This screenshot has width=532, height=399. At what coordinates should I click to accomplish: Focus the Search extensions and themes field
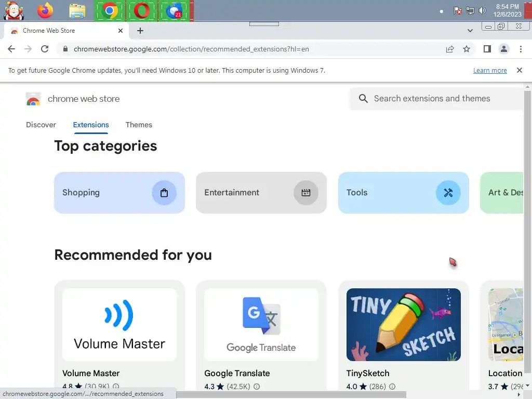(436, 98)
